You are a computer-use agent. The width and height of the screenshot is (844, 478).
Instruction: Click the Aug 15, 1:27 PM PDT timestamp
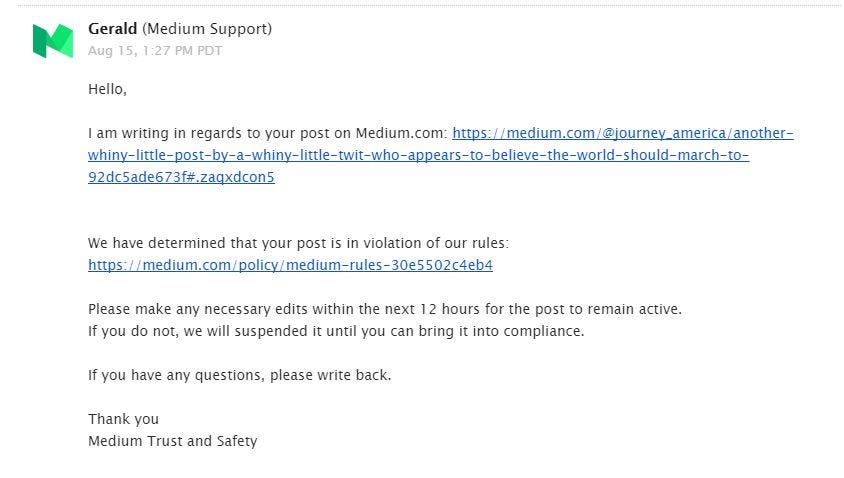(155, 51)
